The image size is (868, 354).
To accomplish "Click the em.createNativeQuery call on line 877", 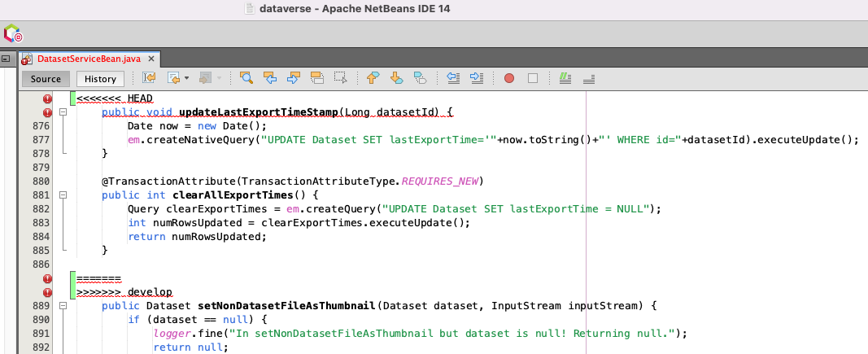I will (493, 140).
